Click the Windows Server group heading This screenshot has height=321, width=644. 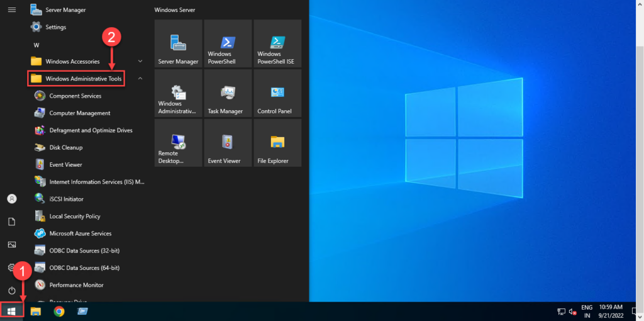click(175, 10)
